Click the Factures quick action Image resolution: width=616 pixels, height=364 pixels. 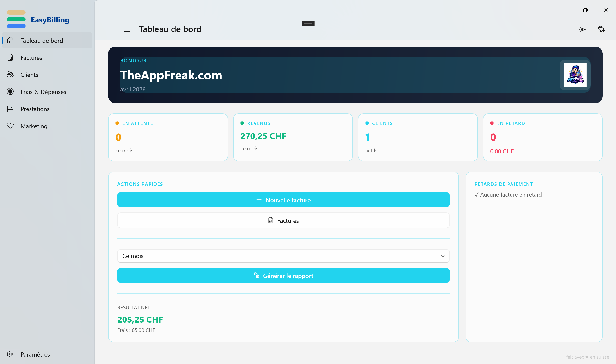coord(283,220)
